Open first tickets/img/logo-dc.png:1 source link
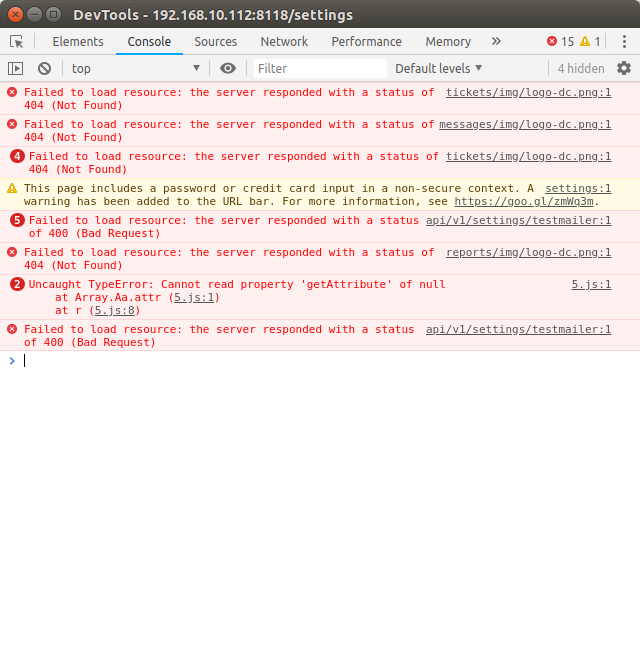Image resolution: width=640 pixels, height=668 pixels. (x=528, y=92)
